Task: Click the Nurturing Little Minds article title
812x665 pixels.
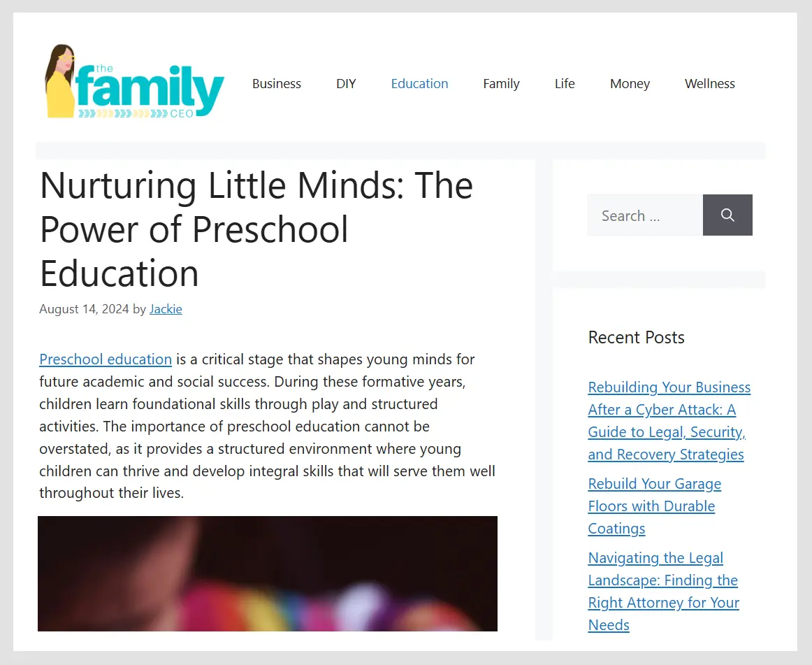Action: [256, 229]
